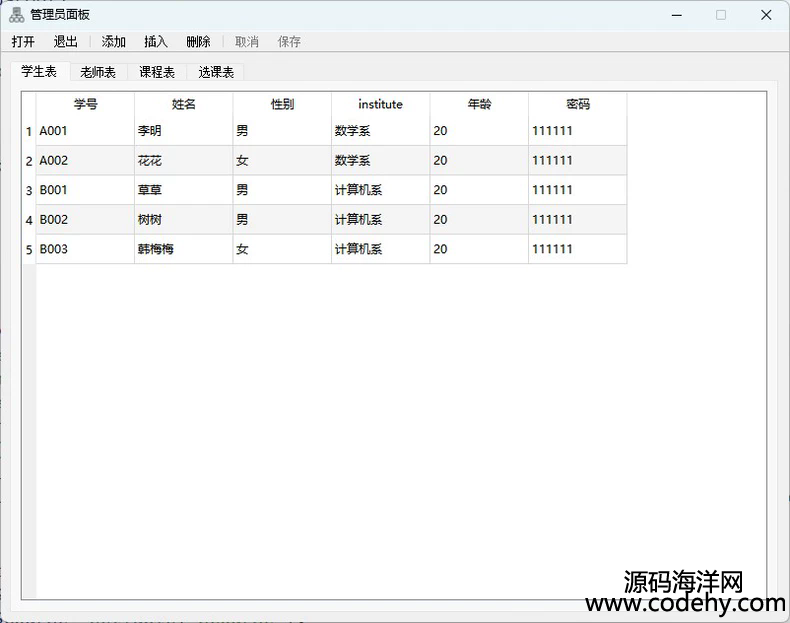Select gender cell 男 for B001
Image resolution: width=790 pixels, height=623 pixels.
pyautogui.click(x=282, y=190)
